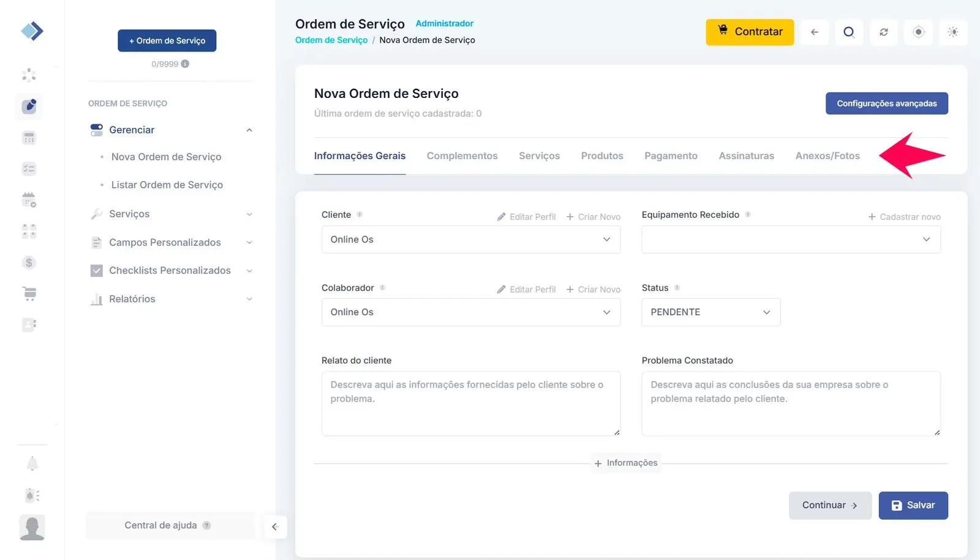Screen dimensions: 980x560
Task: Click the Relato do cliente text area
Action: coord(470,404)
